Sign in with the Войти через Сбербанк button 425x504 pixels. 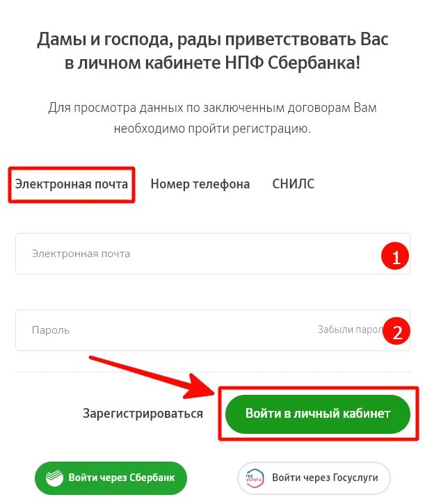click(x=111, y=478)
